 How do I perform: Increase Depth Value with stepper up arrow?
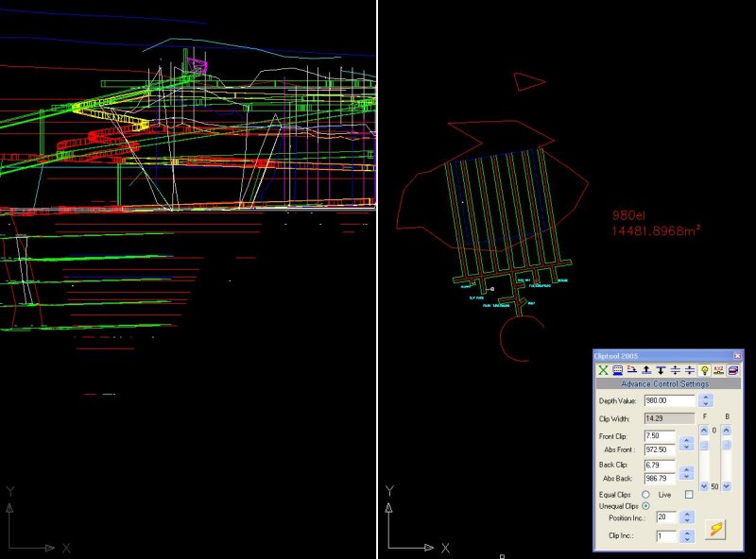706,398
